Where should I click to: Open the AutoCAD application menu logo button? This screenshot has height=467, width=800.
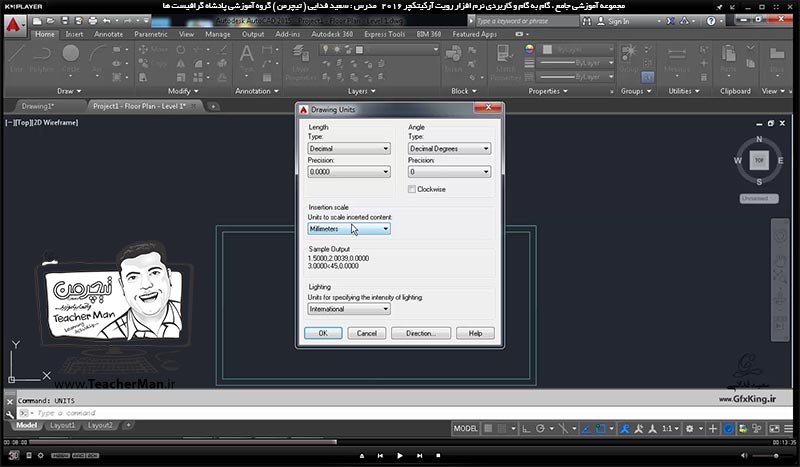(14, 24)
